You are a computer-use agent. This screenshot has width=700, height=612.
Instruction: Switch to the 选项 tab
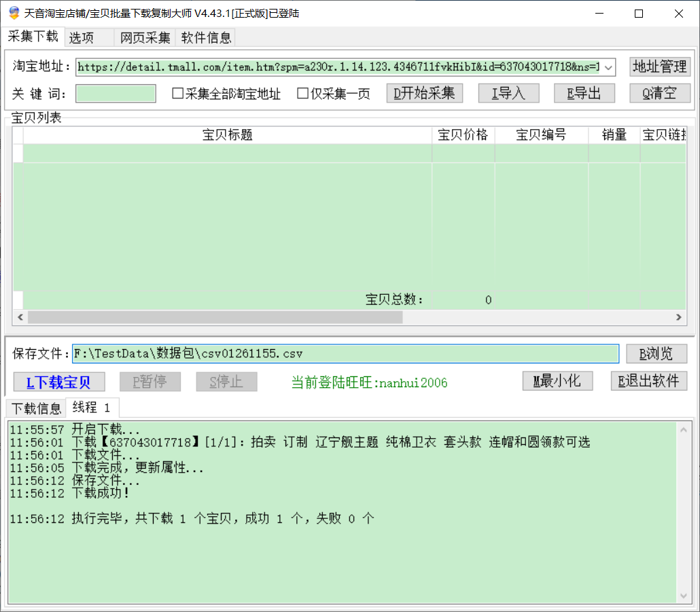click(81, 38)
